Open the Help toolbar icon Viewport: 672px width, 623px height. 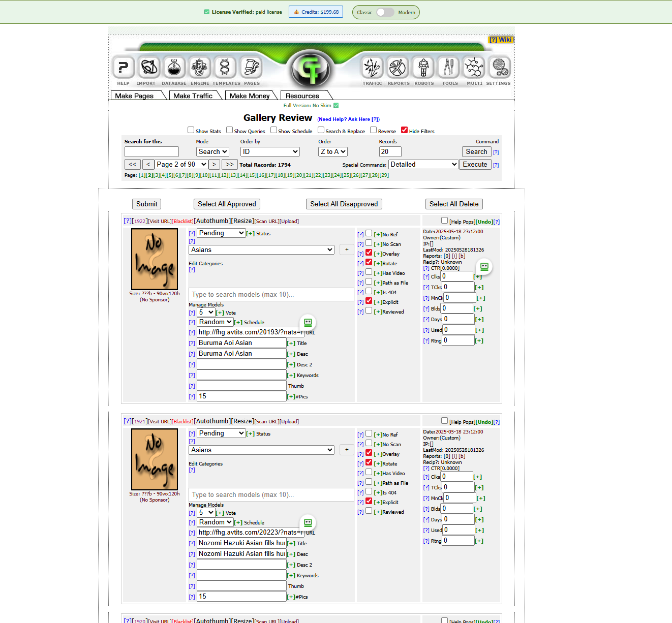pos(123,68)
